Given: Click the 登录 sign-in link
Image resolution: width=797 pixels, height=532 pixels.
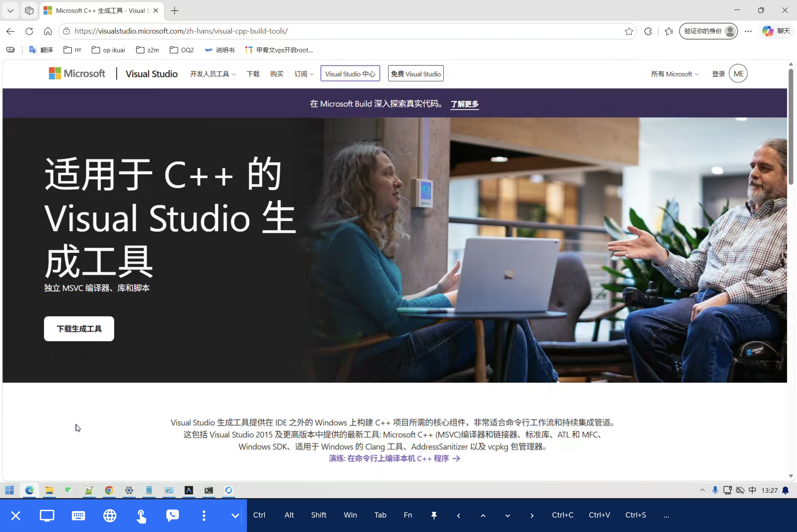Looking at the screenshot, I should [718, 74].
